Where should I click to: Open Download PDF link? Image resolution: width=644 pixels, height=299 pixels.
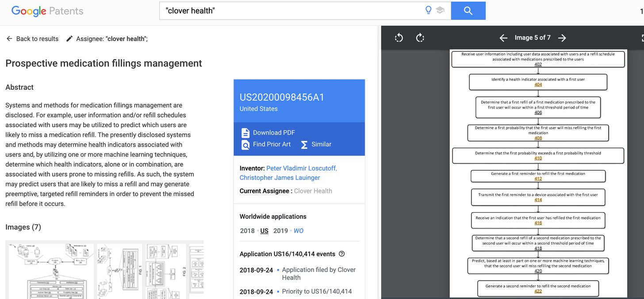[x=274, y=132]
